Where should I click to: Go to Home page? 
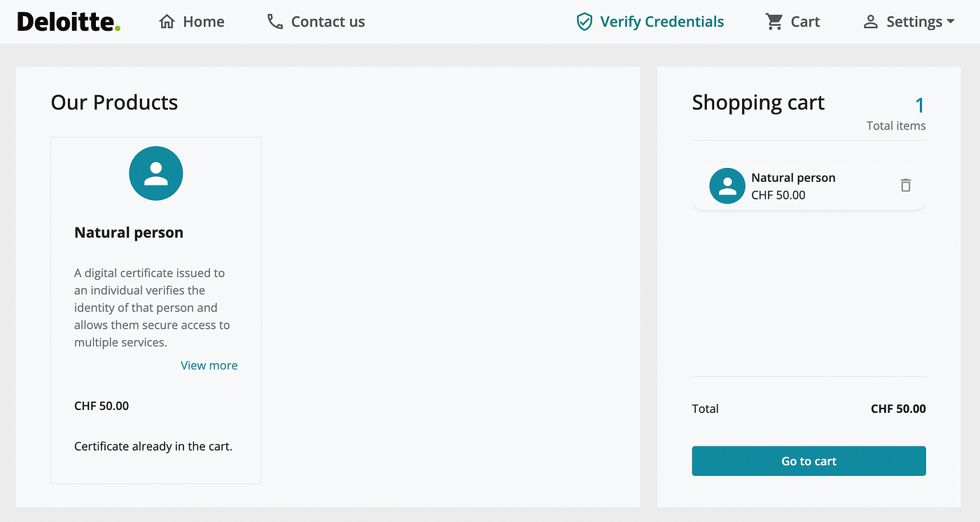point(192,22)
